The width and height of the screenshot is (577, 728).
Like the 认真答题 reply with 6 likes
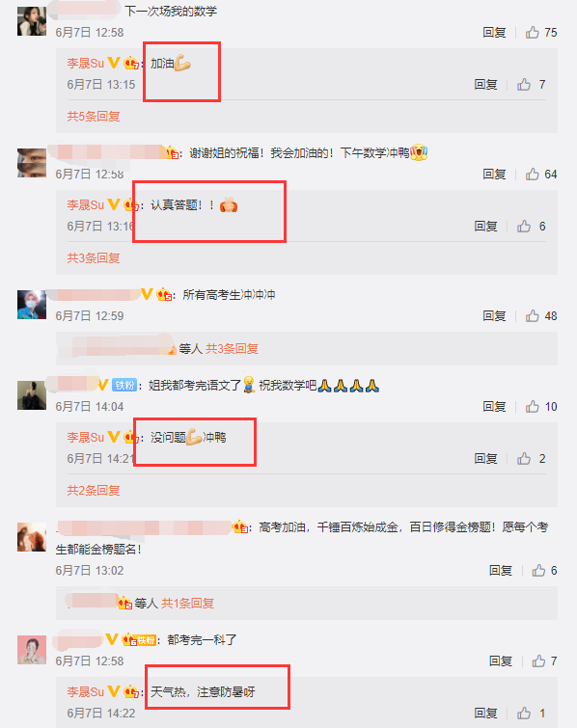click(524, 226)
